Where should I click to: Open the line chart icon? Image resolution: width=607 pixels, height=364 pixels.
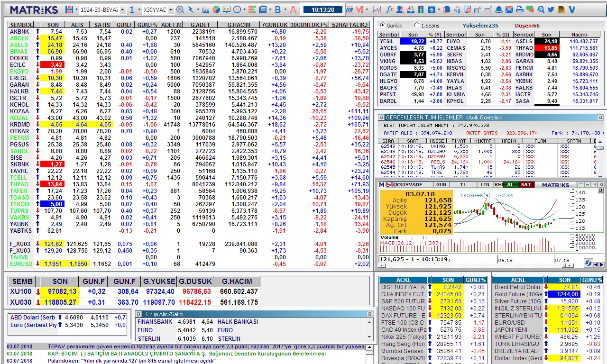(x=377, y=9)
